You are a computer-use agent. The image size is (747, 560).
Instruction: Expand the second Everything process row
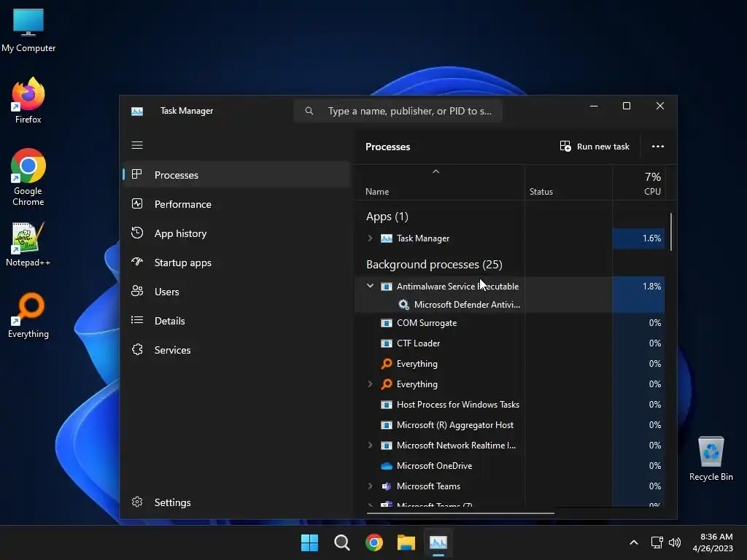pos(370,384)
